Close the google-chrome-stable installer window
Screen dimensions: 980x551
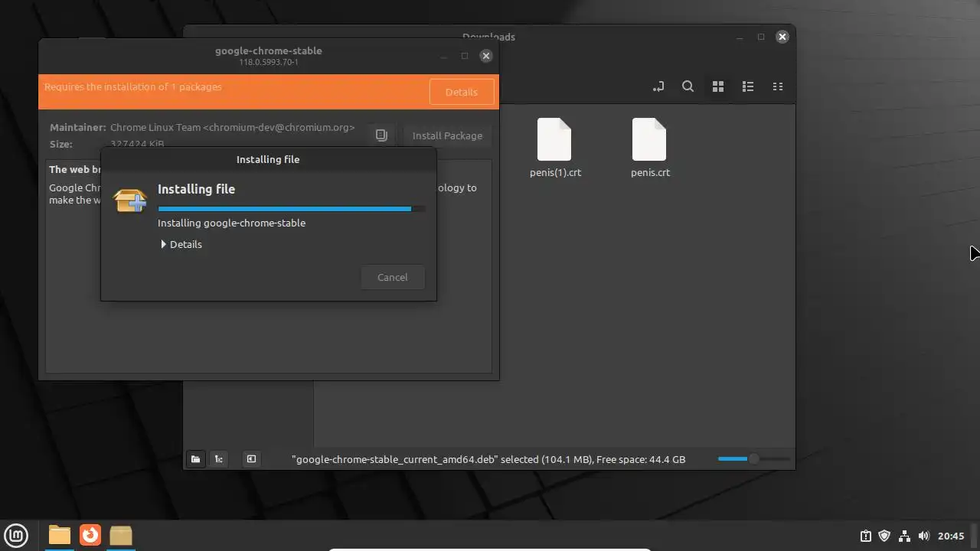point(485,56)
